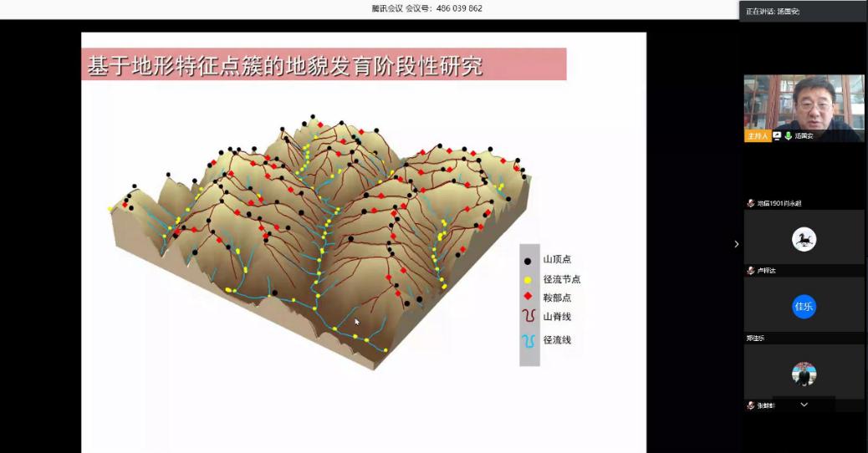This screenshot has height=453, width=868.
Task: Click muted mic icon next to 地信1901肖永超
Action: pos(751,203)
